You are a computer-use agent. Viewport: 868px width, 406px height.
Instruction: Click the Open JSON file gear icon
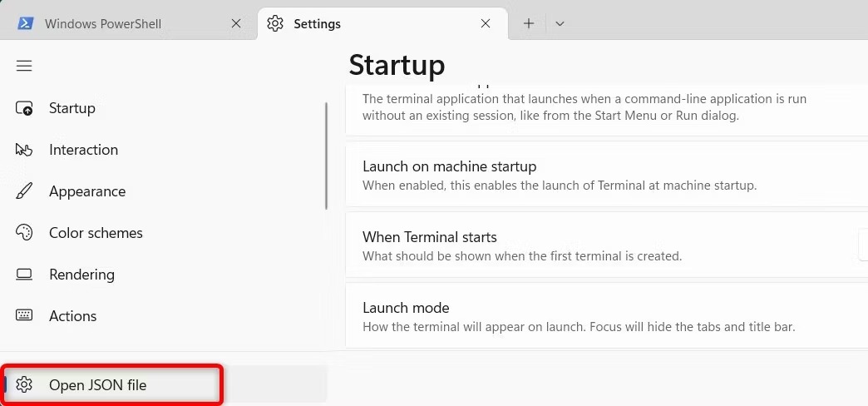(24, 384)
